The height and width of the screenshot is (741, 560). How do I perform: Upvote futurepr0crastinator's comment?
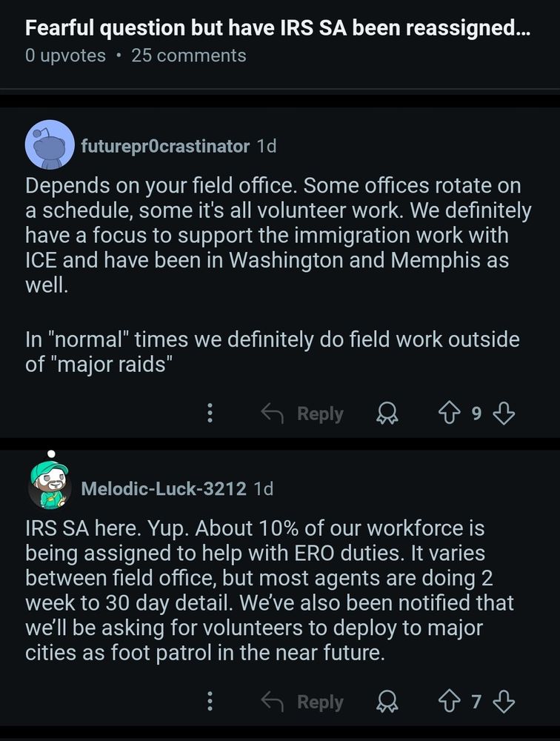pyautogui.click(x=449, y=413)
